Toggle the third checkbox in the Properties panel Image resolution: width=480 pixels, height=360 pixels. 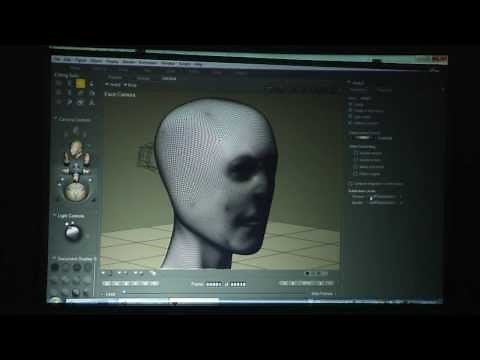[x=350, y=117]
